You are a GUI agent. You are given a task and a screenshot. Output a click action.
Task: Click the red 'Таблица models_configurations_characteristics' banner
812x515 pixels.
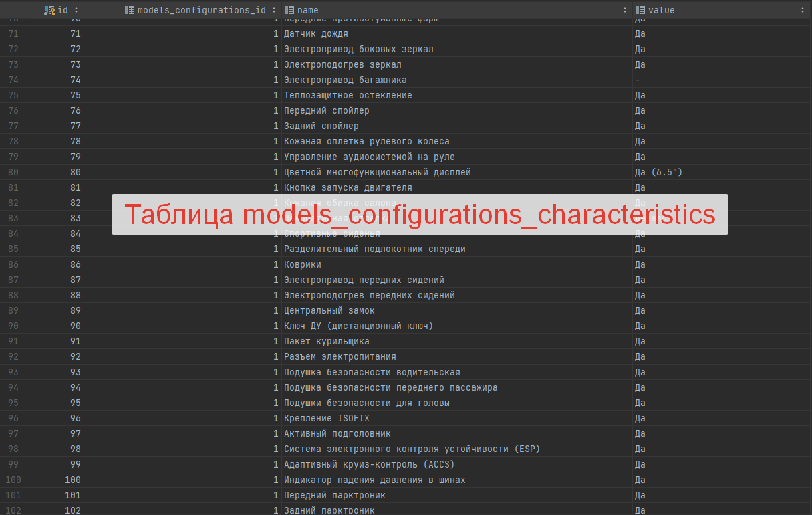click(420, 215)
